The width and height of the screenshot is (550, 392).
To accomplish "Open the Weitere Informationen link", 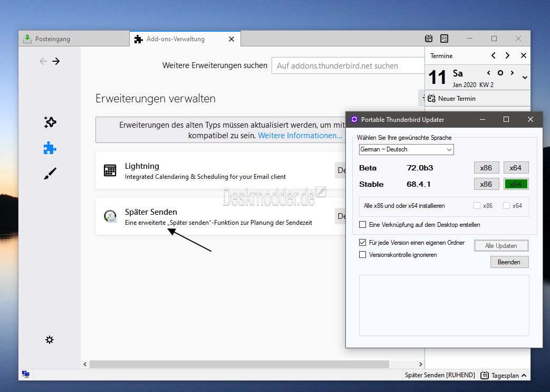I will tap(300, 136).
